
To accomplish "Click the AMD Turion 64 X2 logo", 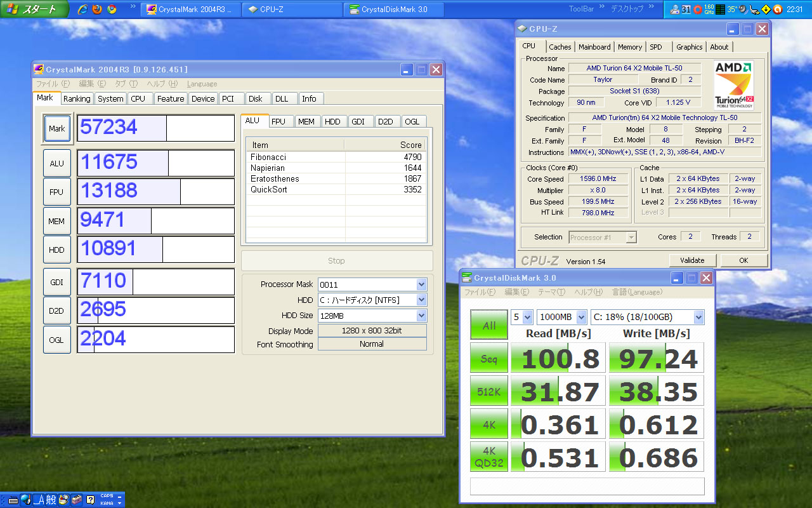I will 734,85.
